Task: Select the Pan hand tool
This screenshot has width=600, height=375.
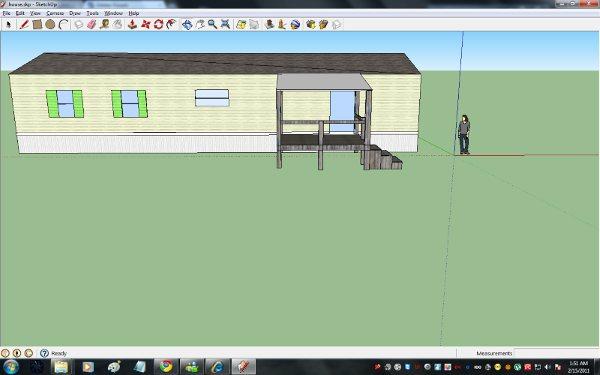Action: click(x=200, y=24)
